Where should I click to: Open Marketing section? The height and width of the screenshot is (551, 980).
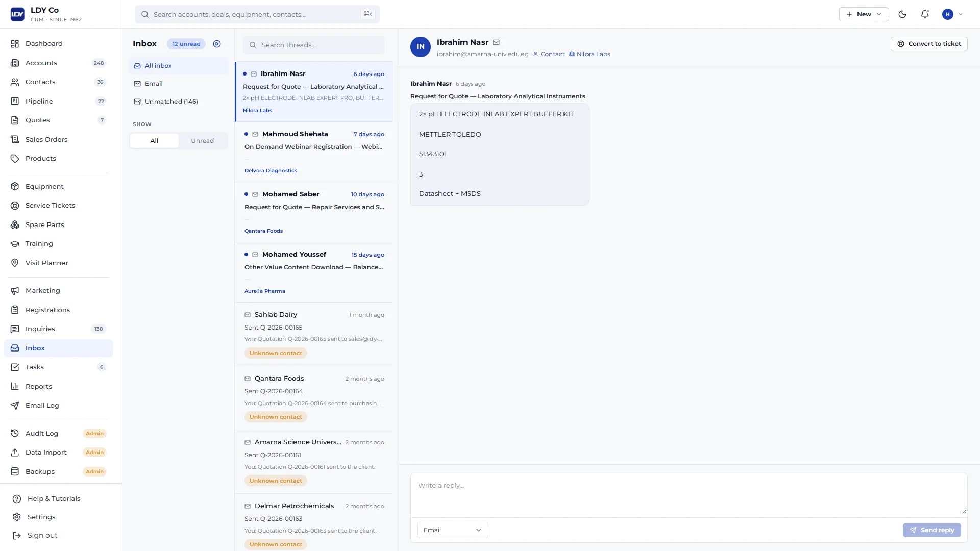coord(58,291)
